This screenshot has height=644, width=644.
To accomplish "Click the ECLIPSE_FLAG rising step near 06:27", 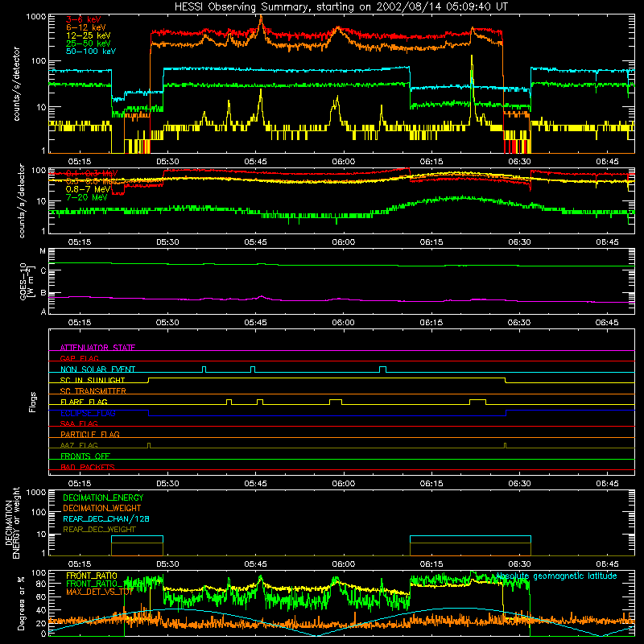I will pos(506,413).
